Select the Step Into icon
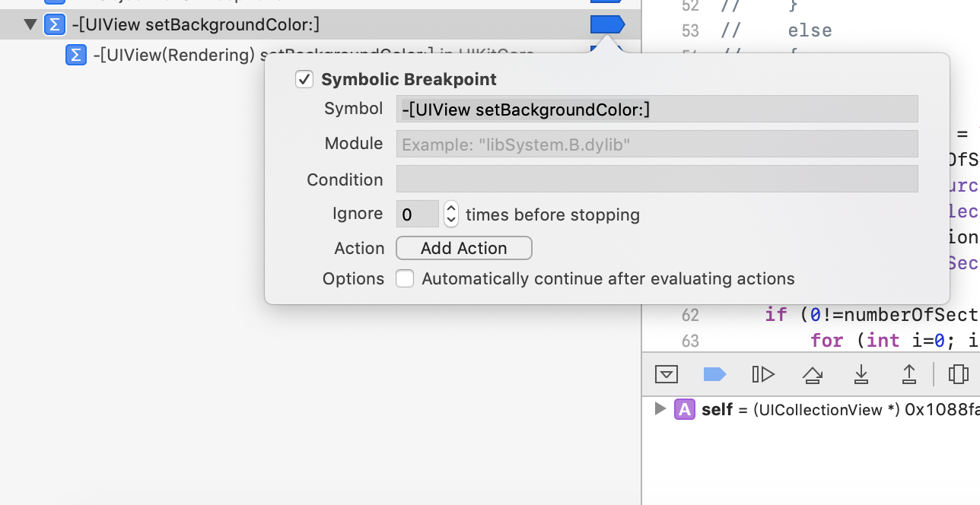The width and height of the screenshot is (980, 505). pos(861,374)
